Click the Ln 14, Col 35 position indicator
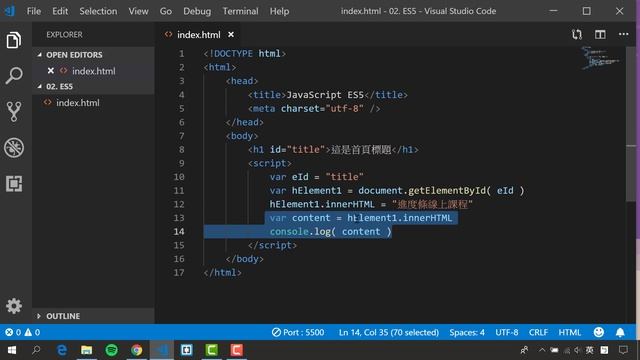Viewport: 640px width, 360px height. click(389, 332)
